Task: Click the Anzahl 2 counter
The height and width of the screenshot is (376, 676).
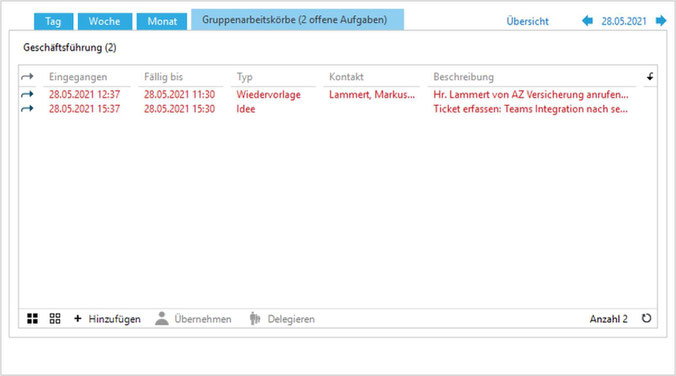Action: [x=609, y=319]
